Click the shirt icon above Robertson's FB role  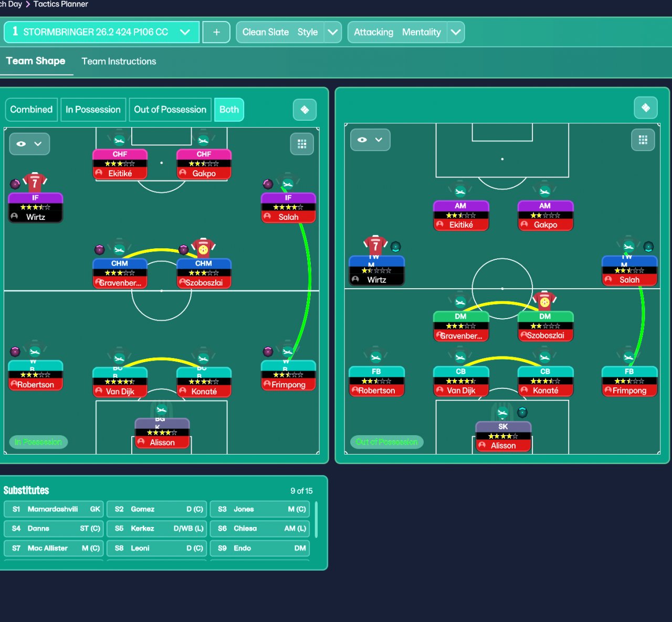376,357
